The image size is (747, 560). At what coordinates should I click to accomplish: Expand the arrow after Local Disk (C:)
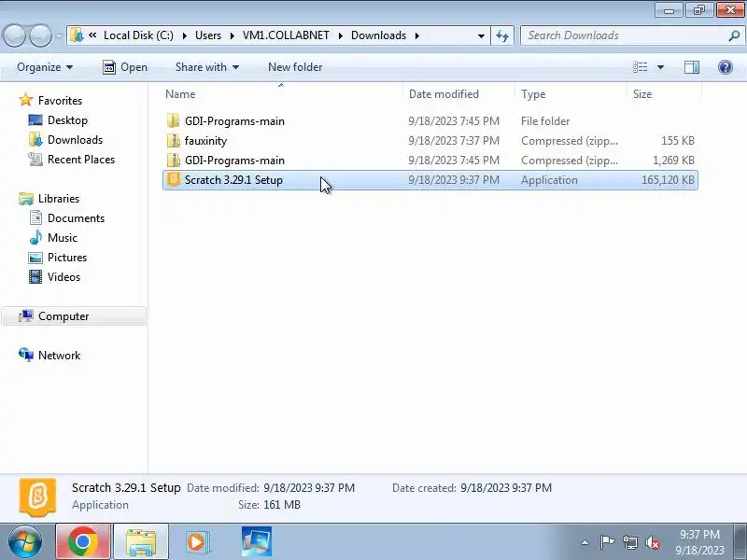[x=184, y=35]
